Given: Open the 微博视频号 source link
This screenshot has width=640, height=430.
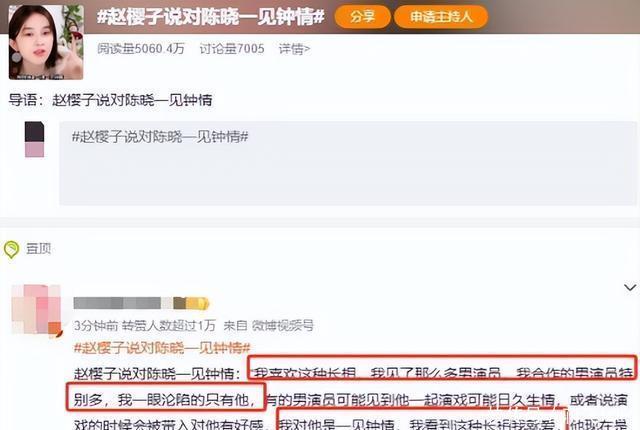Looking at the screenshot, I should 283,326.
